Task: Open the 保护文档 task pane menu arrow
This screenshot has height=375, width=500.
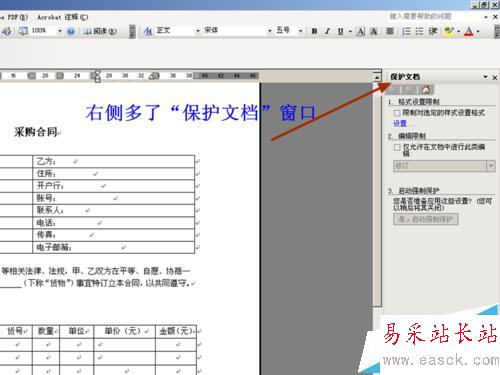Action: [x=485, y=77]
